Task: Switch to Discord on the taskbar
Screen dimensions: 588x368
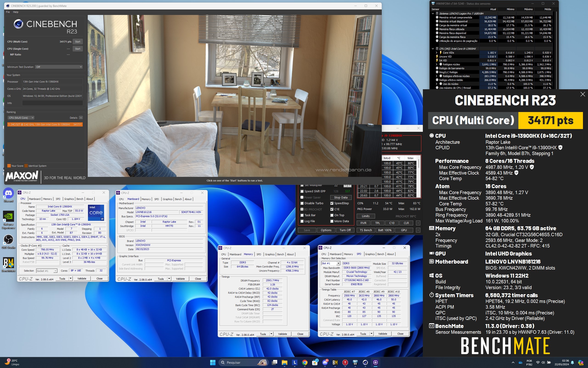Action: 325,362
